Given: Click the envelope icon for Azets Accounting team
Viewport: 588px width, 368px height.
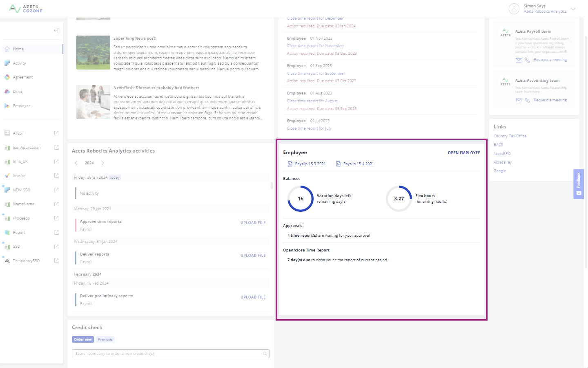Looking at the screenshot, I should tap(519, 100).
